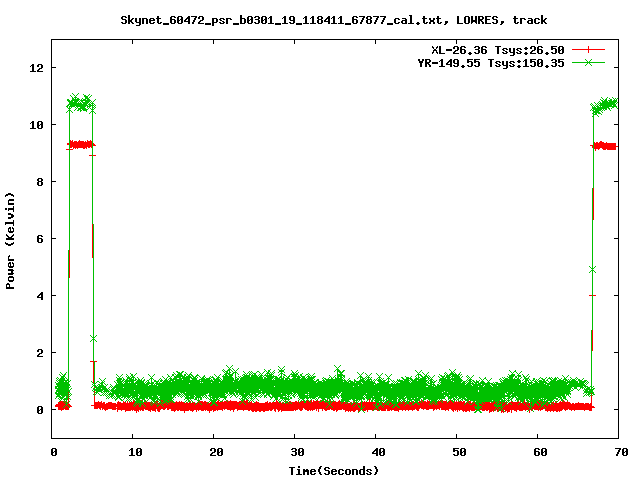Select the YR-149.55 Tsys legend entry
Image resolution: width=640 pixels, height=480 pixels.
point(491,62)
